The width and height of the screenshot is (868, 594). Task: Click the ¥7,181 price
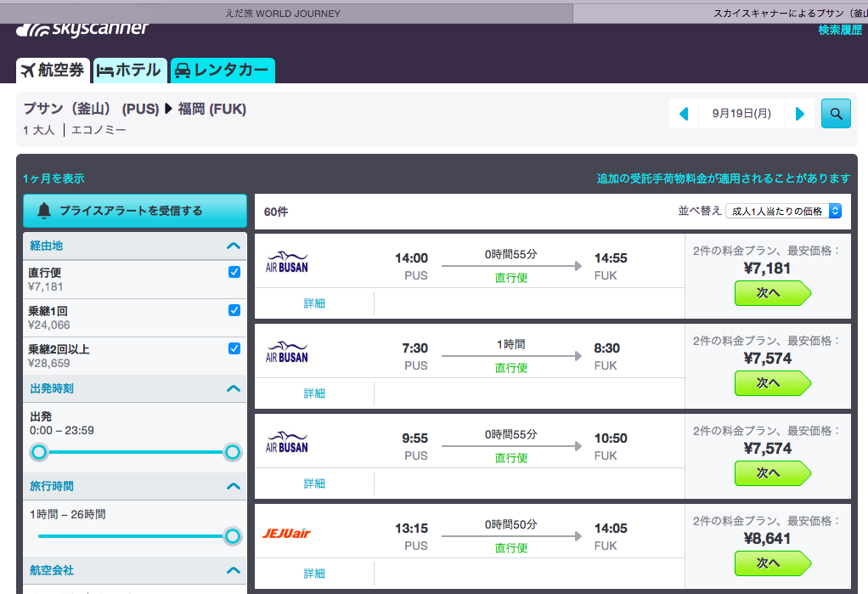point(767,269)
